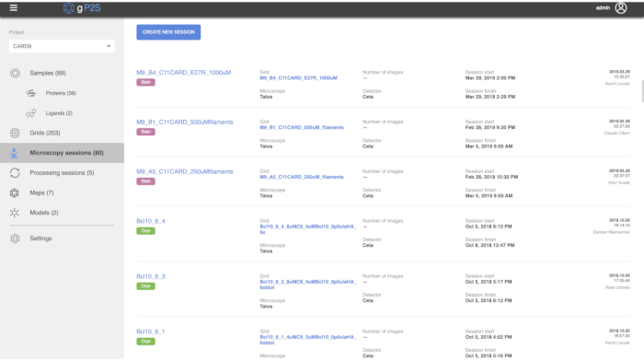Open the admin user account icon
The image size is (644, 361).
(621, 7)
